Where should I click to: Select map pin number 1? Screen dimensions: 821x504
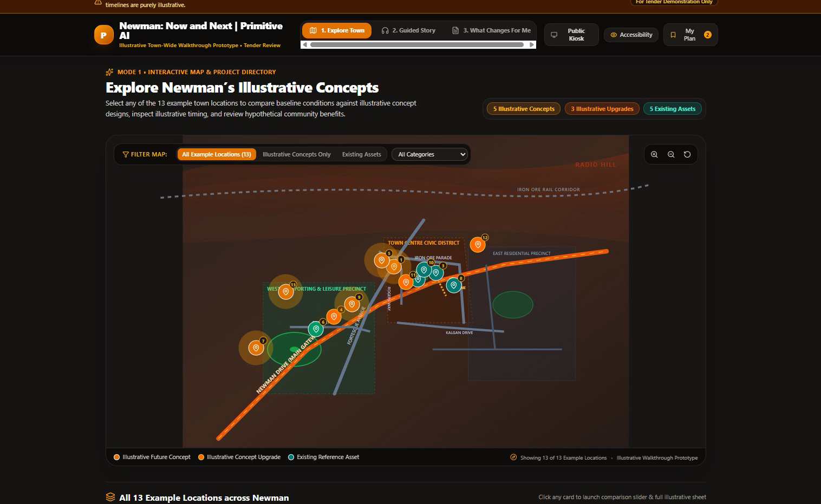point(394,266)
